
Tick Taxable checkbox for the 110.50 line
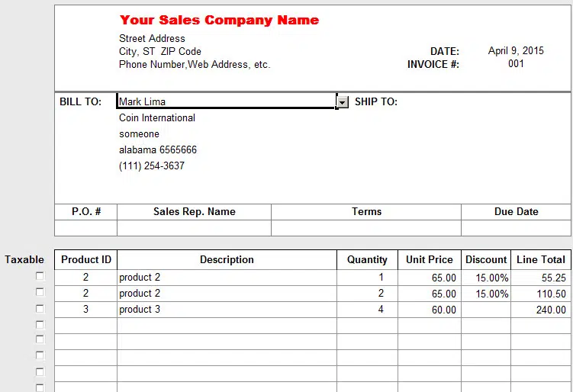coord(40,293)
